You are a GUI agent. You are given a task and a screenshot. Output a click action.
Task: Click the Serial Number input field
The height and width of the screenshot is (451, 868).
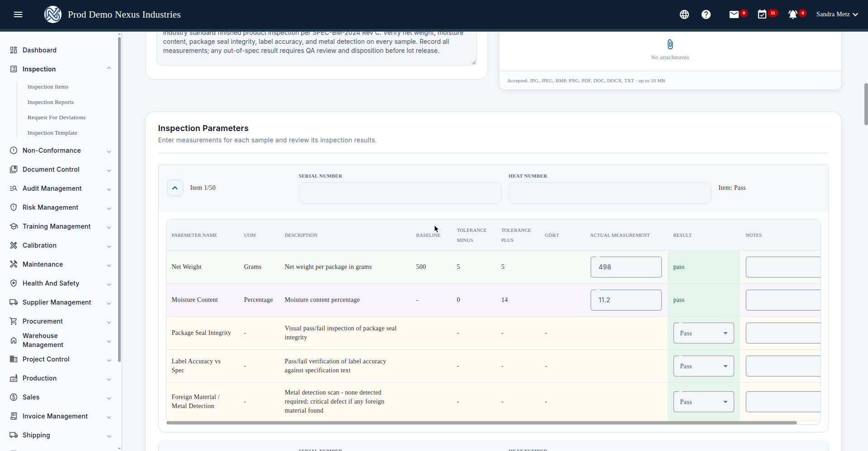click(x=400, y=193)
